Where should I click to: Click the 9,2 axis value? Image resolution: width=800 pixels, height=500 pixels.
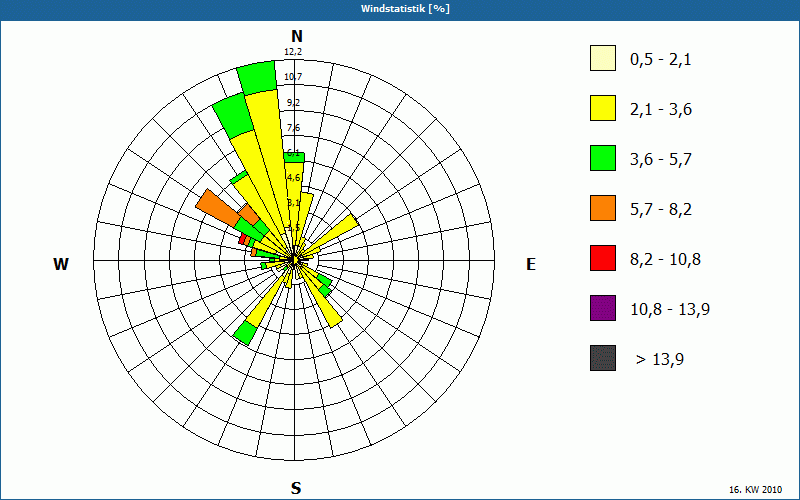(293, 103)
